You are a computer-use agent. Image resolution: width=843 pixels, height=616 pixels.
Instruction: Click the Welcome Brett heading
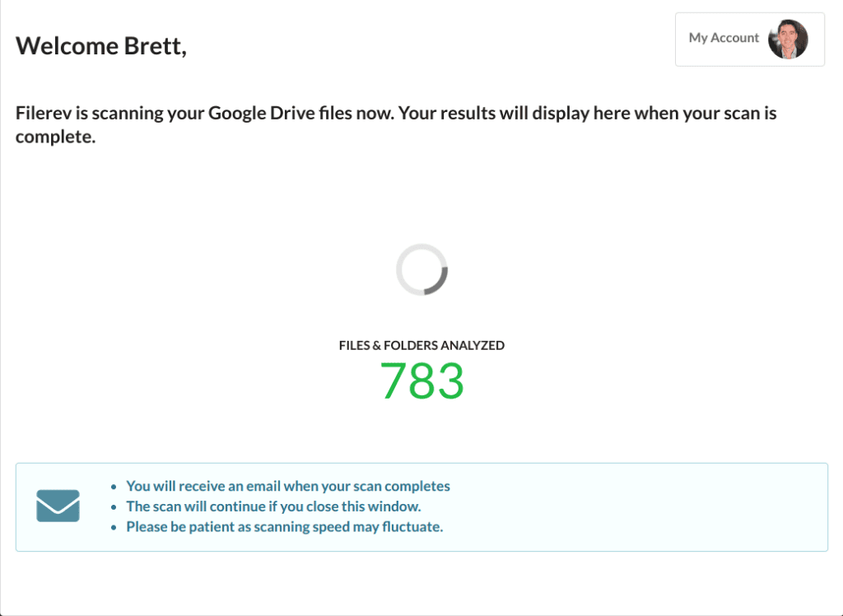click(x=101, y=46)
